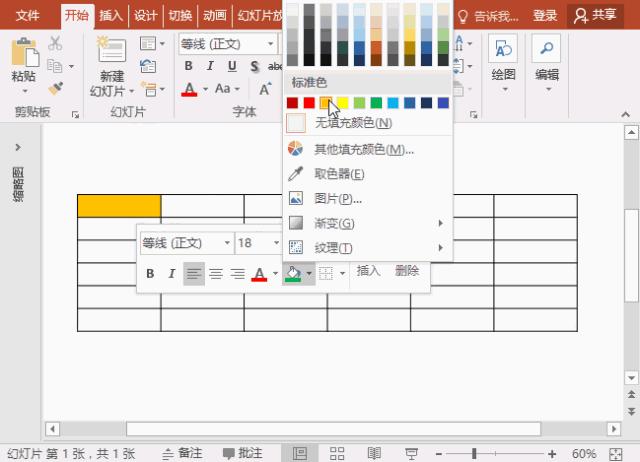Switch to the Transitions (切换) tab

[180, 16]
